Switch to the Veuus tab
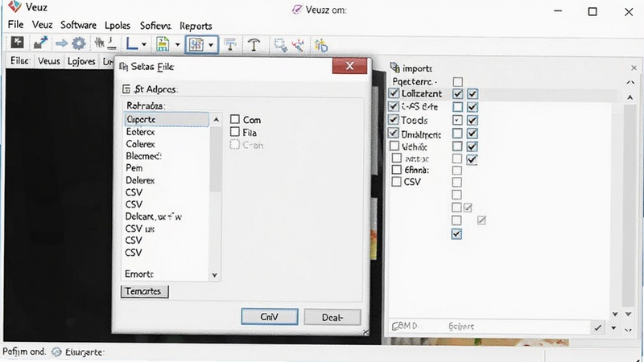 tap(49, 61)
